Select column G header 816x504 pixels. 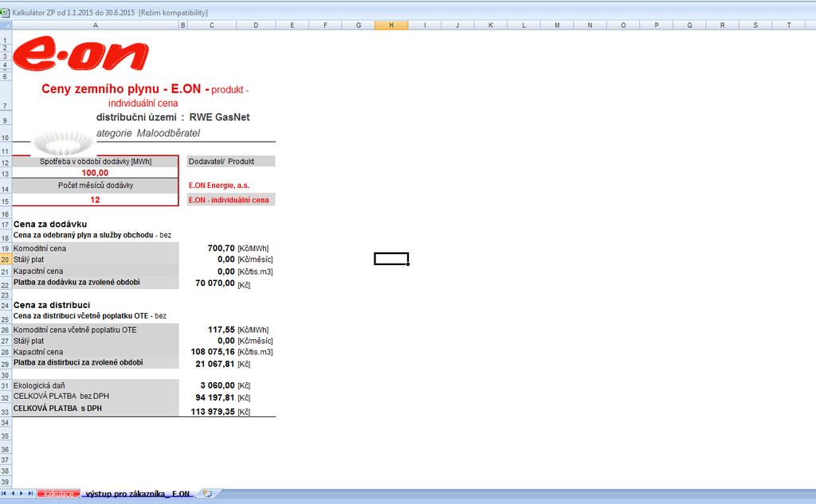point(358,25)
